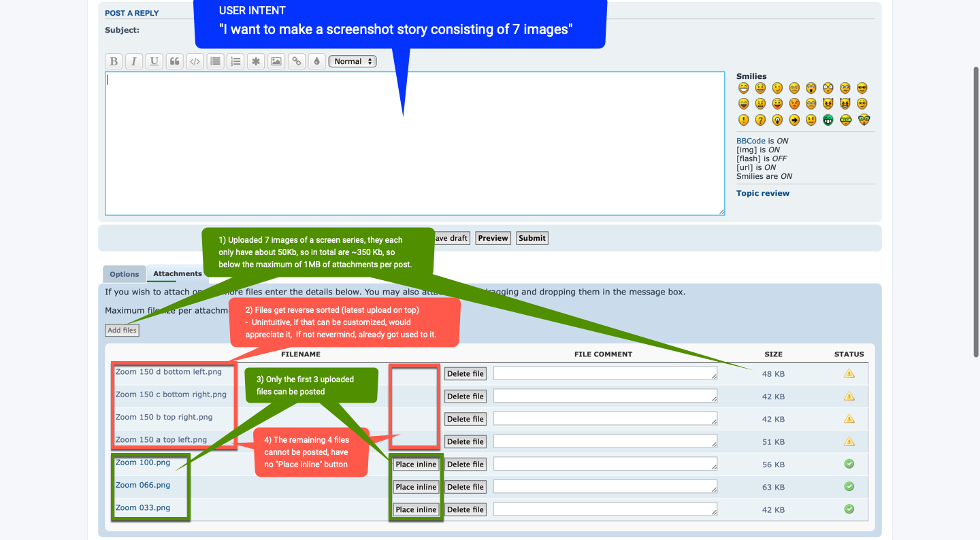Focus file comment field for Zoom 150 b
Screen dimensions: 980x540
[x=606, y=419]
